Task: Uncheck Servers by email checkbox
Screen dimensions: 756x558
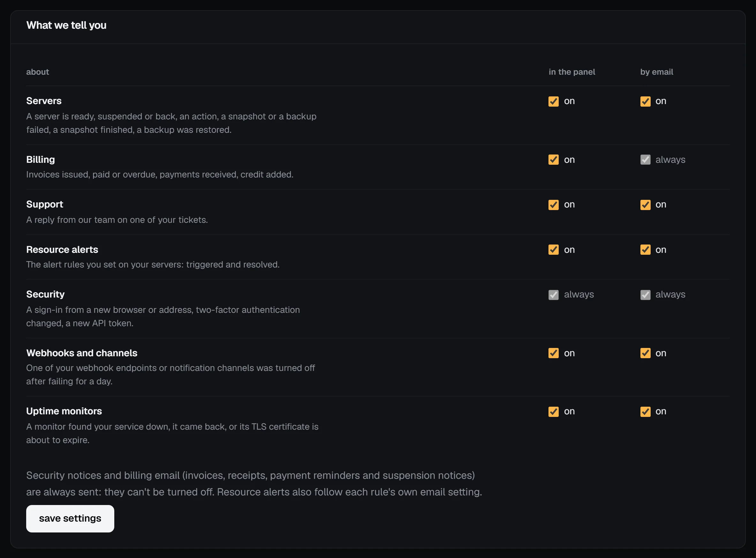Action: click(x=645, y=101)
